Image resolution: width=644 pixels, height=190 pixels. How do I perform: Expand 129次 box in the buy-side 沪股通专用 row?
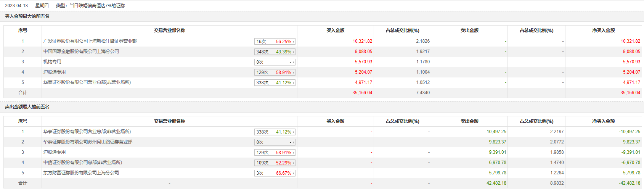(275, 72)
